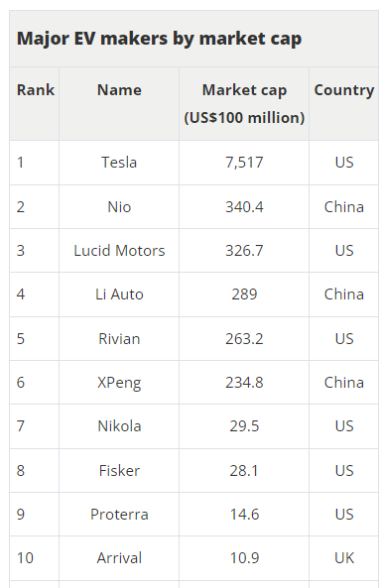Click the Country column header
Screen dimensions: 382x588
(344, 90)
